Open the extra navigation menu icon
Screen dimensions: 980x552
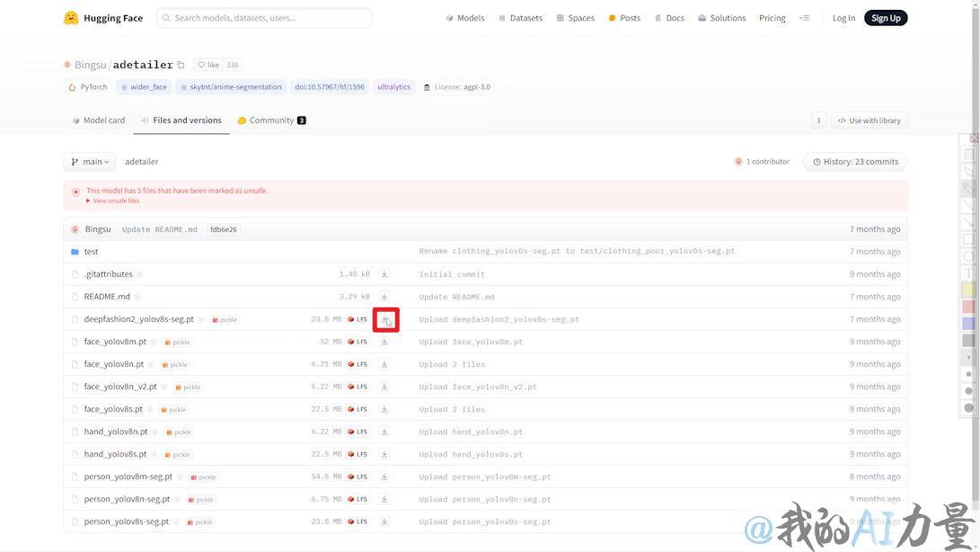point(804,18)
